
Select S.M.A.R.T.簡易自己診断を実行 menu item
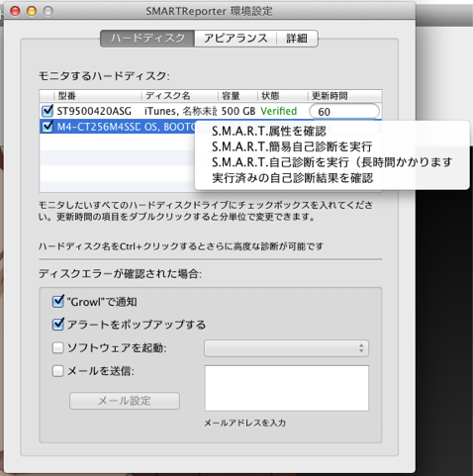(x=331, y=146)
